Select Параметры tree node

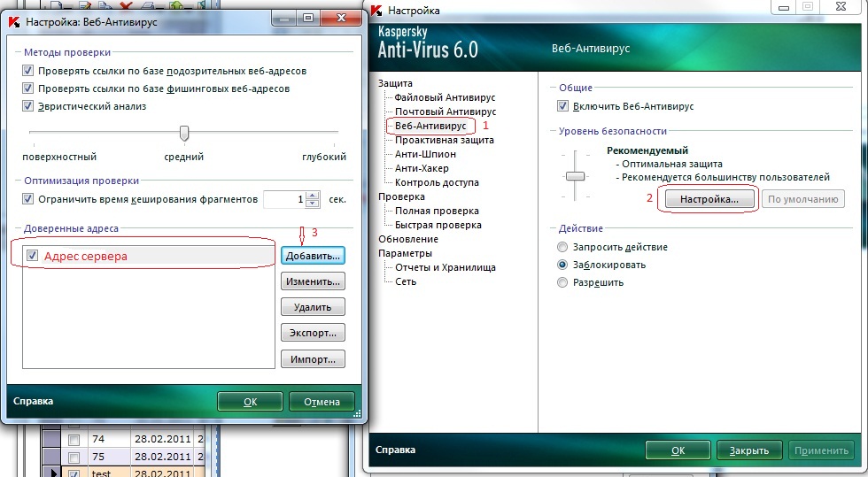[x=406, y=253]
